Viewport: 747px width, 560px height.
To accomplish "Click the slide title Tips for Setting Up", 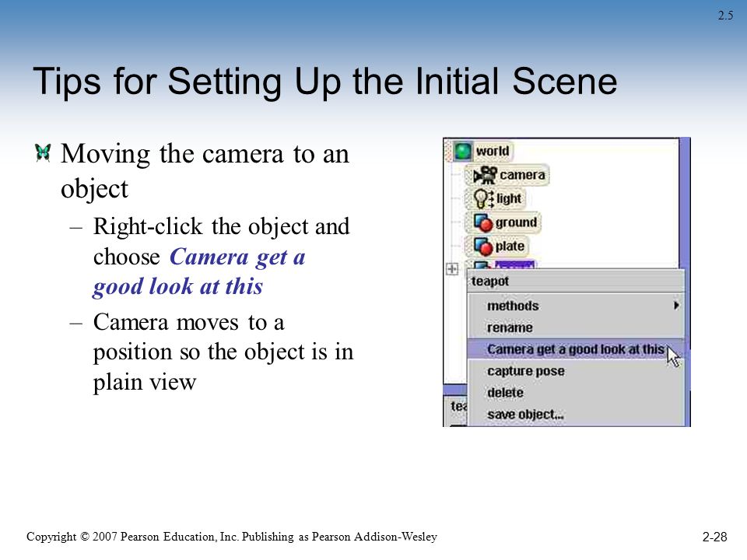I will coord(325,82).
